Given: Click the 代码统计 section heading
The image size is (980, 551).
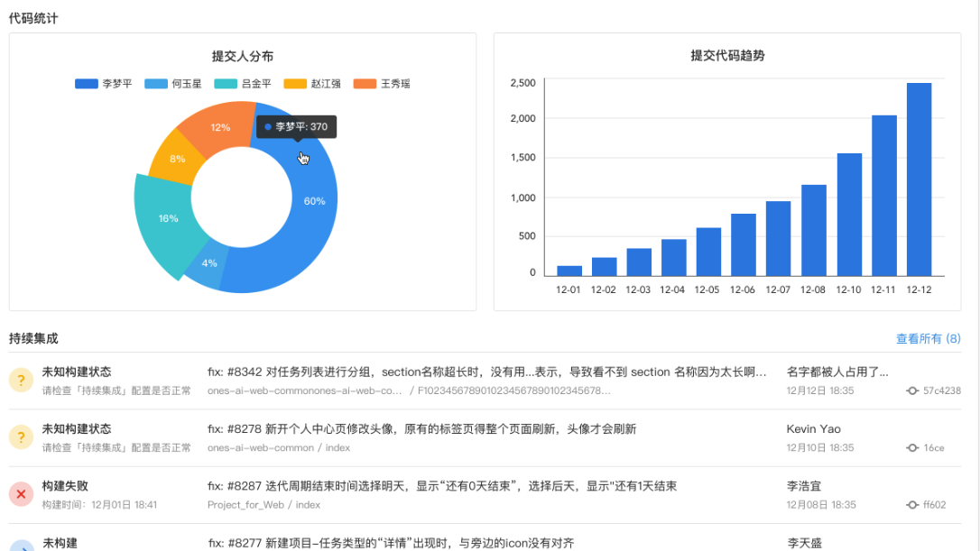Looking at the screenshot, I should click(33, 18).
